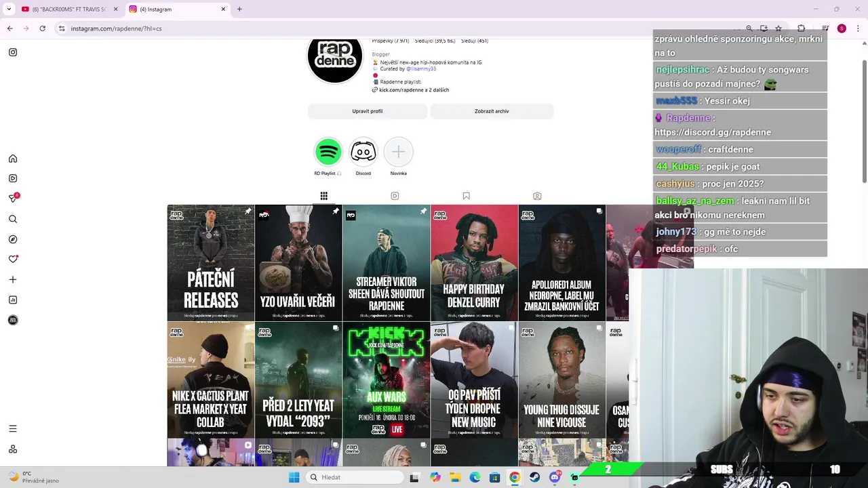Open the Chrome profile avatar

pos(842,28)
